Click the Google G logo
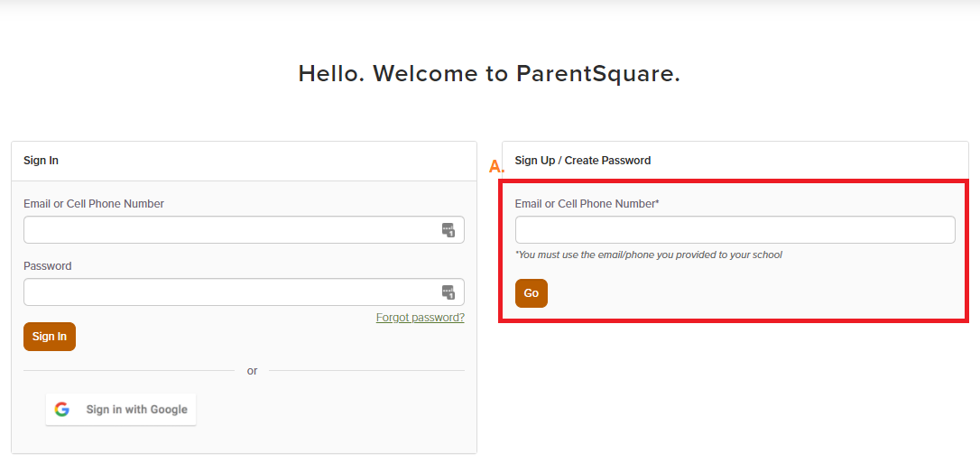 (x=61, y=409)
